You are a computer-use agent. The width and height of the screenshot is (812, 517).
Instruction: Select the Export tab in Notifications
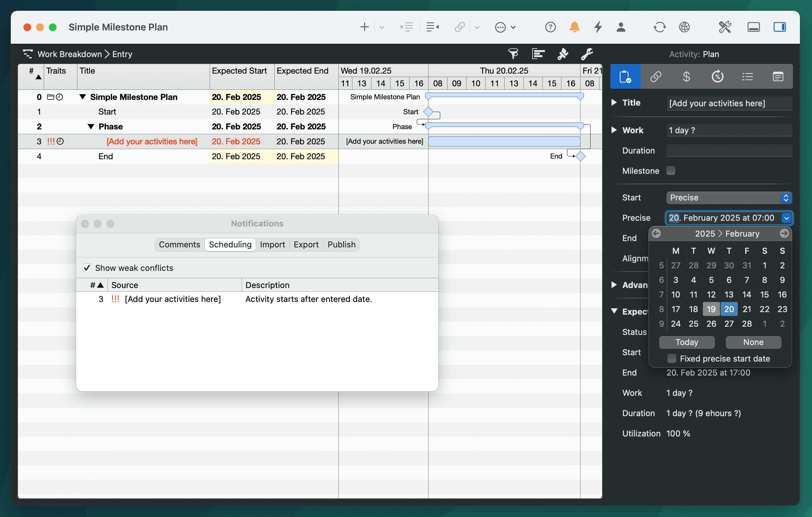click(x=306, y=245)
